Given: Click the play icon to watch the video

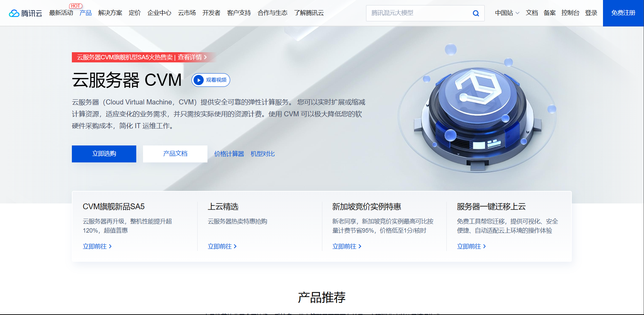Looking at the screenshot, I should 198,80.
